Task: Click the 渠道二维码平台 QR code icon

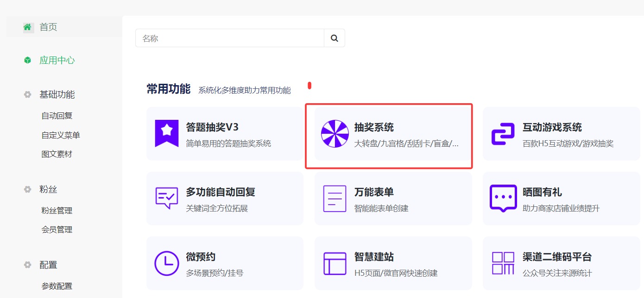Action: tap(503, 263)
